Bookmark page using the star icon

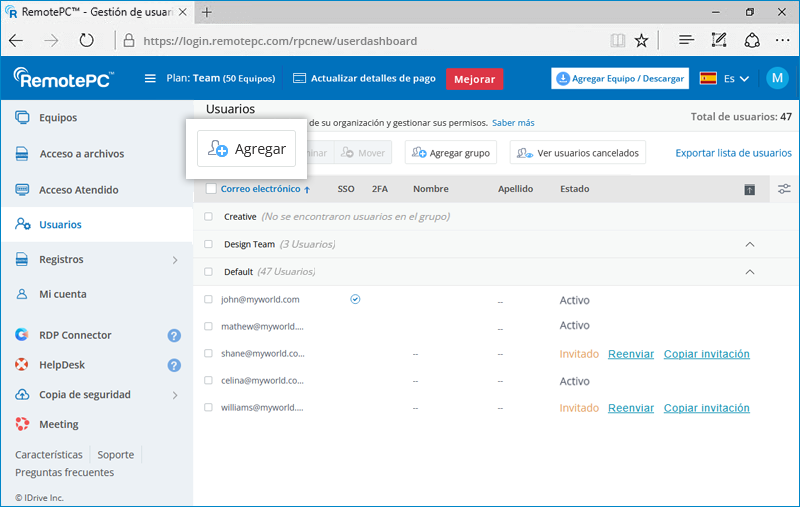(641, 41)
